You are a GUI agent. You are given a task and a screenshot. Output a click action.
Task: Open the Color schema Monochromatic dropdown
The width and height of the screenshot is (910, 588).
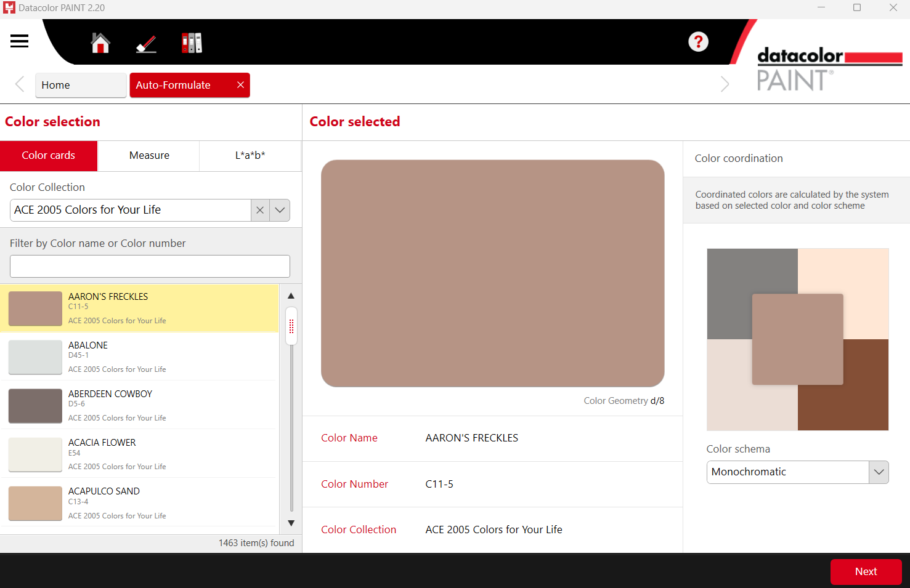click(x=879, y=472)
